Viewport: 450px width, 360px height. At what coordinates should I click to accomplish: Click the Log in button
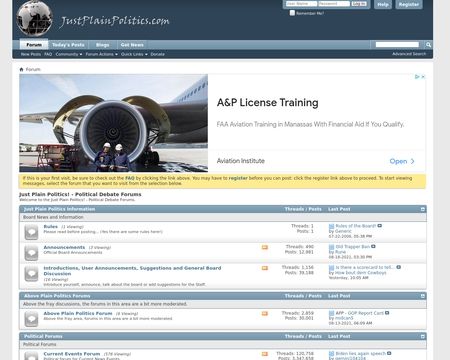coord(359,4)
